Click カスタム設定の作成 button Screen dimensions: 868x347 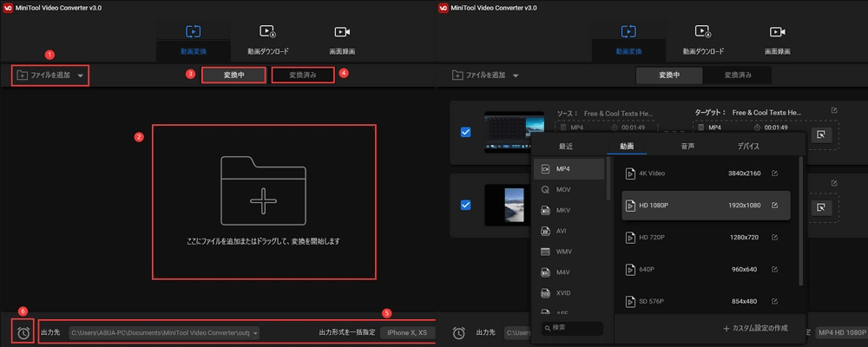pyautogui.click(x=756, y=329)
